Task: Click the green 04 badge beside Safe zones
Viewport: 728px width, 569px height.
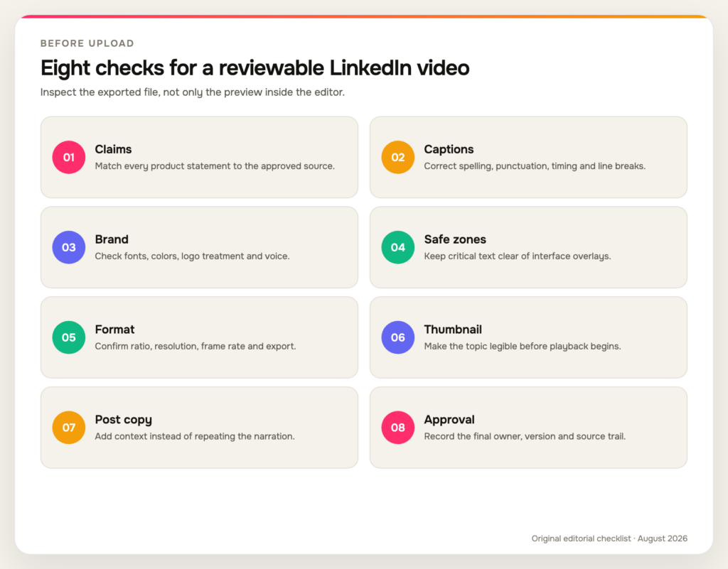Action: tap(398, 247)
